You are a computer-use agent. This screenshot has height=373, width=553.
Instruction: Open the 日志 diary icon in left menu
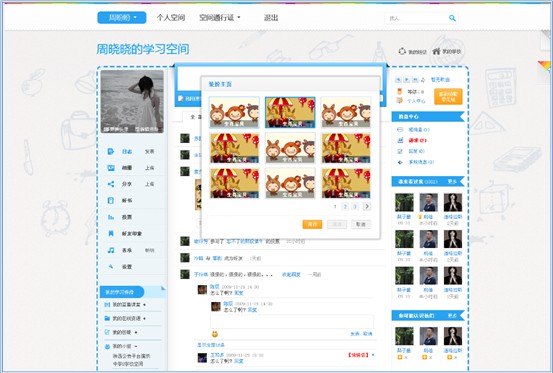coord(110,151)
